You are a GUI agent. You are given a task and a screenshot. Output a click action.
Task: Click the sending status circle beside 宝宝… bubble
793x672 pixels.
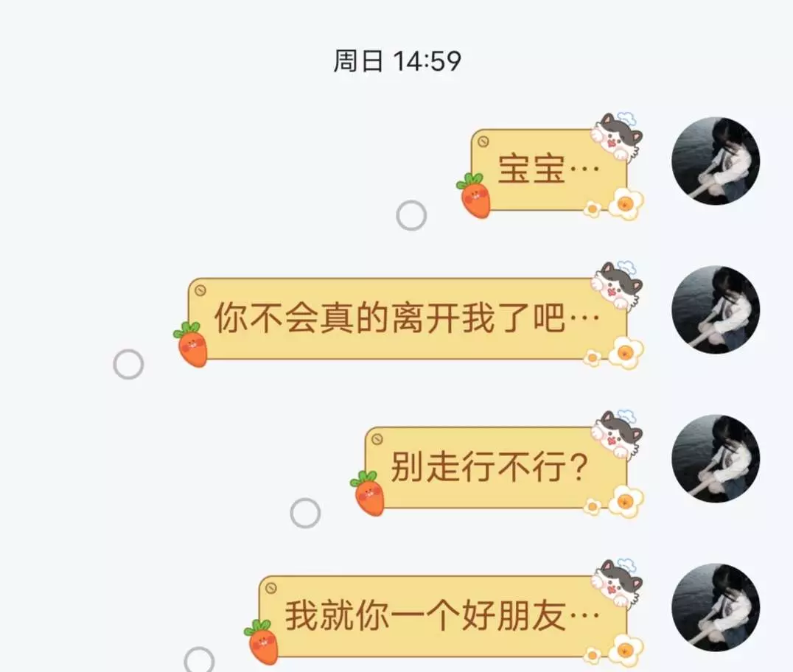411,215
